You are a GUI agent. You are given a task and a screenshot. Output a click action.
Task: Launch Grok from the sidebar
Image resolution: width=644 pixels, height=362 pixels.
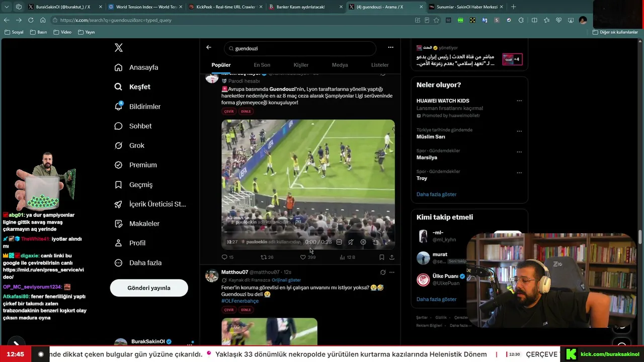point(129,146)
